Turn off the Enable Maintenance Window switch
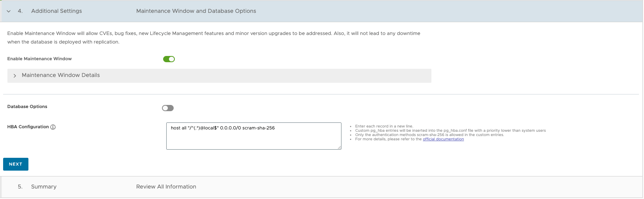This screenshot has width=644, height=199. (x=169, y=59)
